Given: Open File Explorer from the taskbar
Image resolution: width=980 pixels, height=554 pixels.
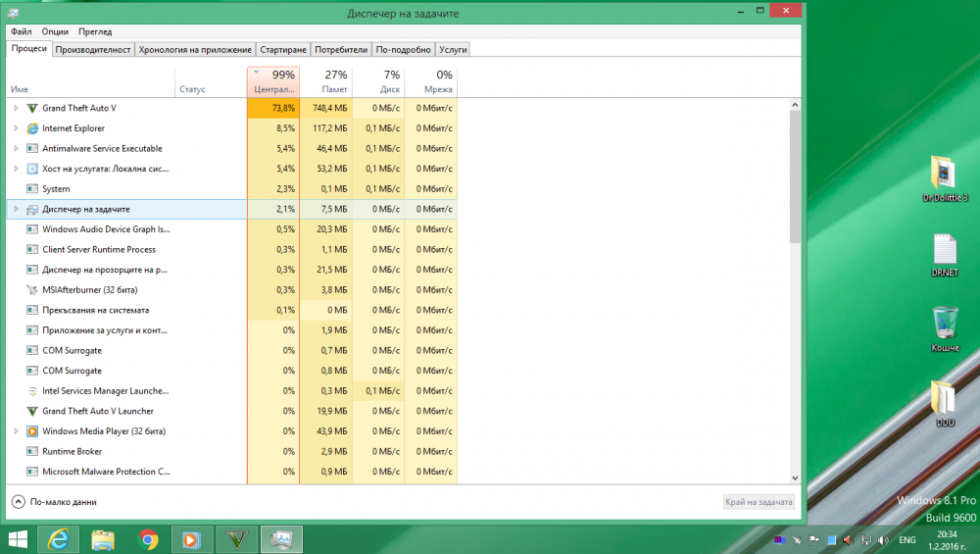Looking at the screenshot, I should [x=103, y=539].
